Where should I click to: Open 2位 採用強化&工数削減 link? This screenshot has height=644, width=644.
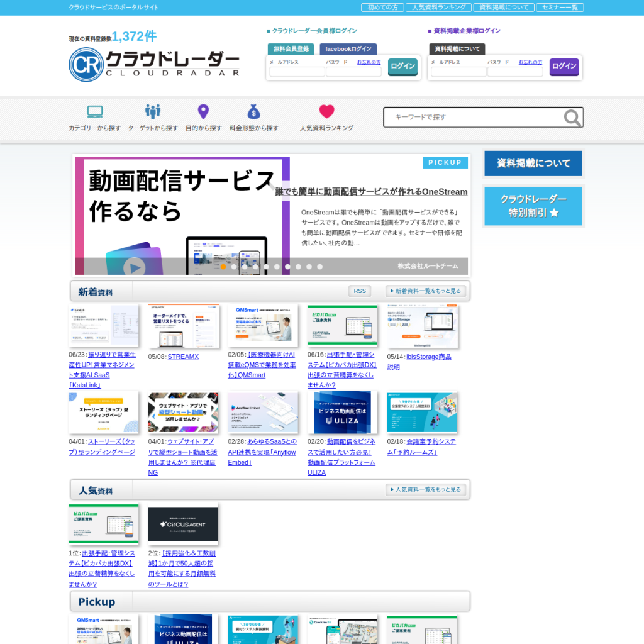coord(182,569)
